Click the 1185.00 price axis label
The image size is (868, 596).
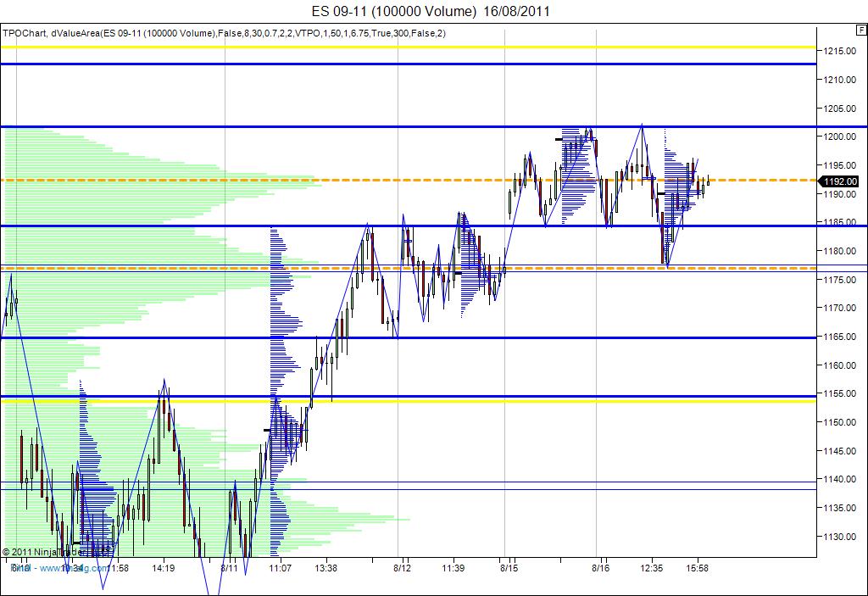[840, 223]
